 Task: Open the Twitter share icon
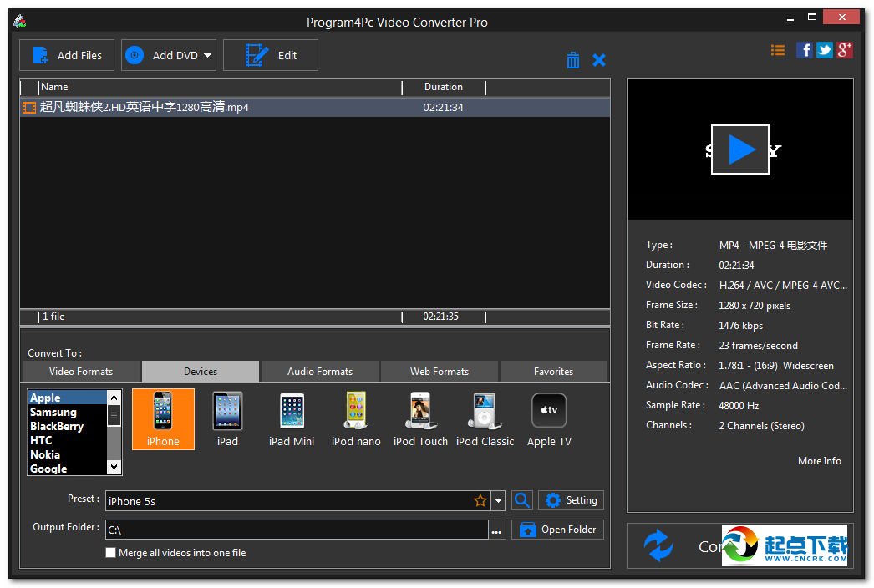(825, 50)
